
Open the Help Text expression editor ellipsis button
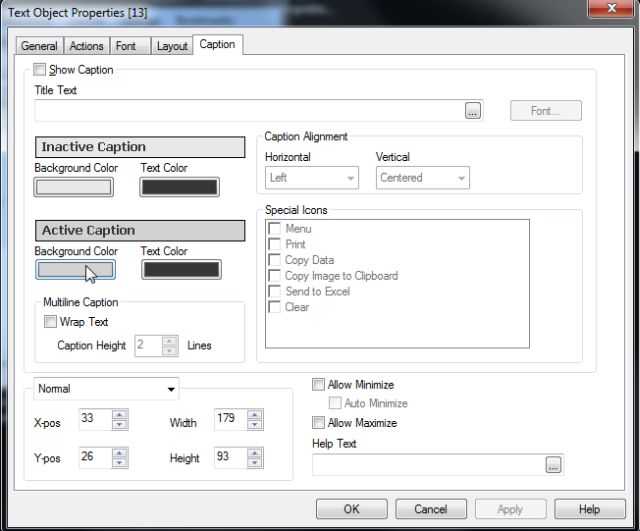click(553, 464)
